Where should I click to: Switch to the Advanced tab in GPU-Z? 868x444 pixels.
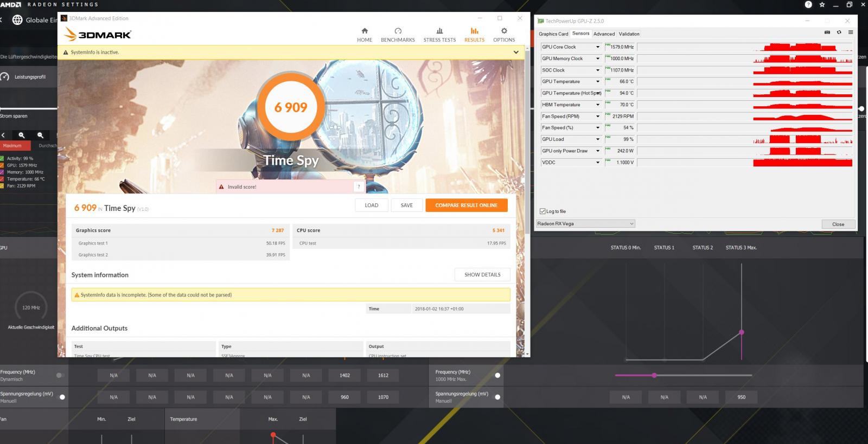tap(604, 34)
